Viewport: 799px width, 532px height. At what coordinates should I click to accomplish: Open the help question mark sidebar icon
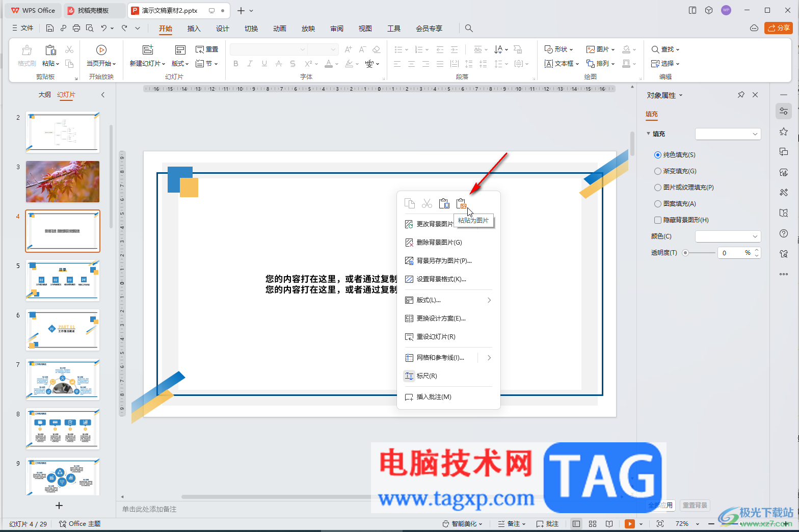[784, 233]
